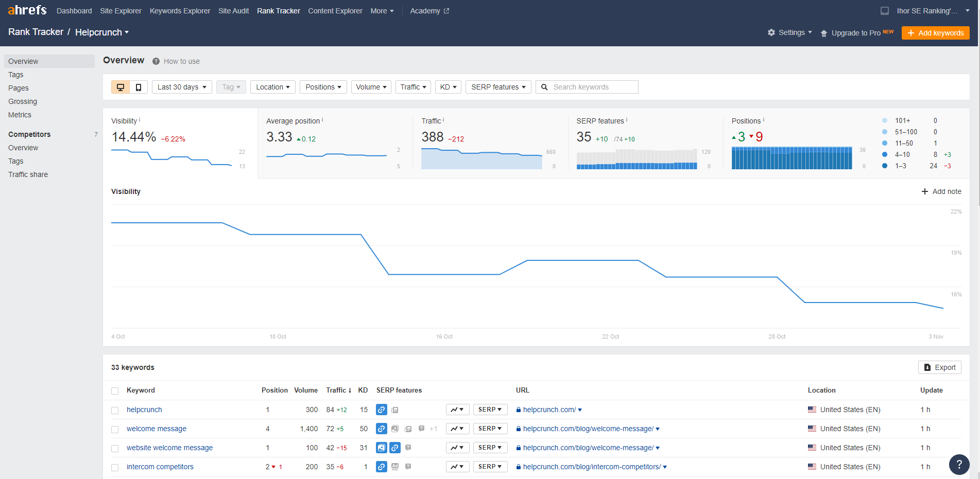Image resolution: width=980 pixels, height=479 pixels.
Task: Click Ads SERP feature icon in intercom competitors row
Action: 395,467
